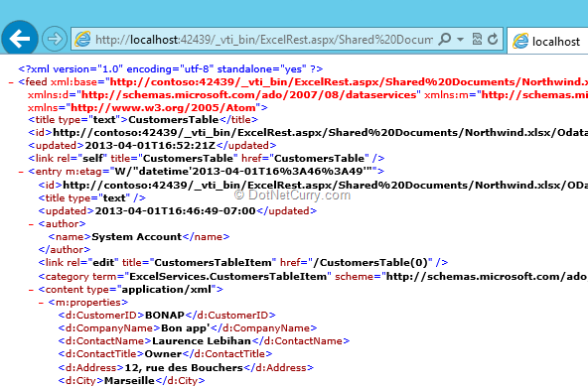The width and height of the screenshot is (588, 389).
Task: Toggle Compatibility View broken-page icon
Action: (x=477, y=39)
